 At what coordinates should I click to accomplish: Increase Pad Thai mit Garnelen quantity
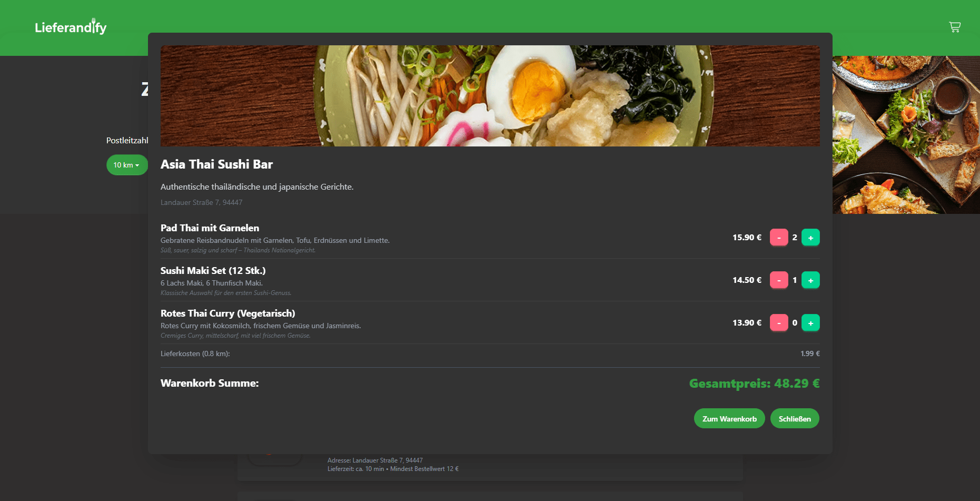click(x=810, y=238)
